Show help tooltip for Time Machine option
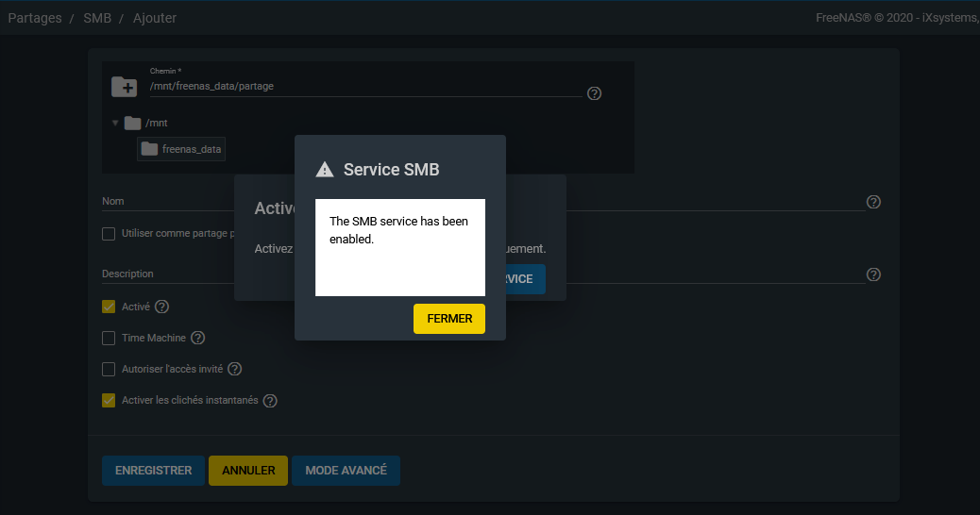 pos(197,338)
